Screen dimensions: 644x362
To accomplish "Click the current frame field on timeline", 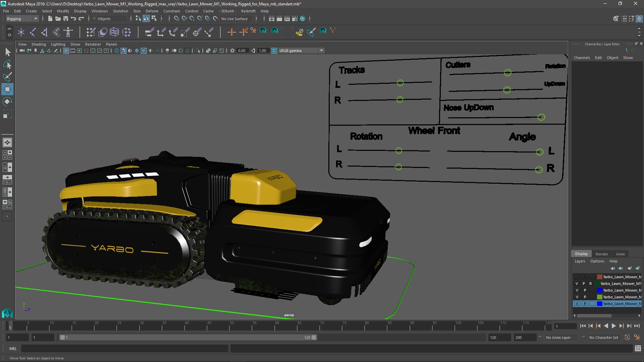I will tap(565, 326).
